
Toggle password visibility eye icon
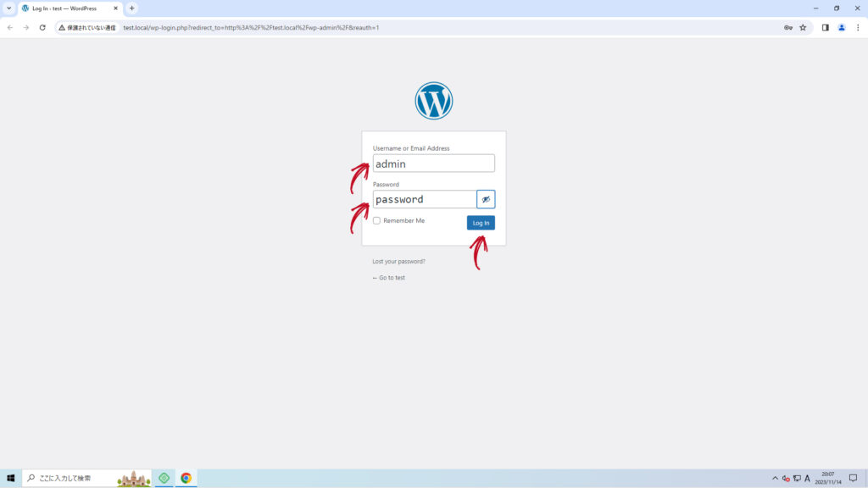coord(486,199)
